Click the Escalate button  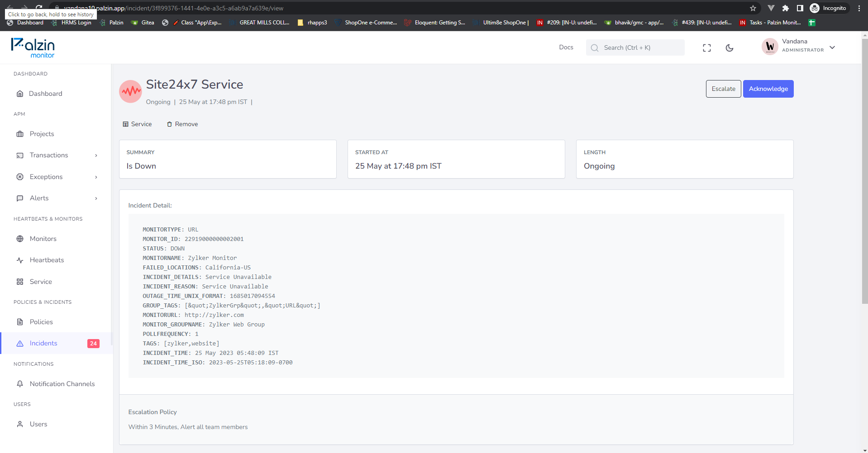pos(723,89)
